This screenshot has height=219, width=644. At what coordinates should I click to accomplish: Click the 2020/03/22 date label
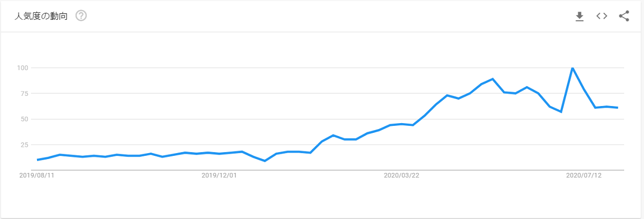pyautogui.click(x=402, y=175)
